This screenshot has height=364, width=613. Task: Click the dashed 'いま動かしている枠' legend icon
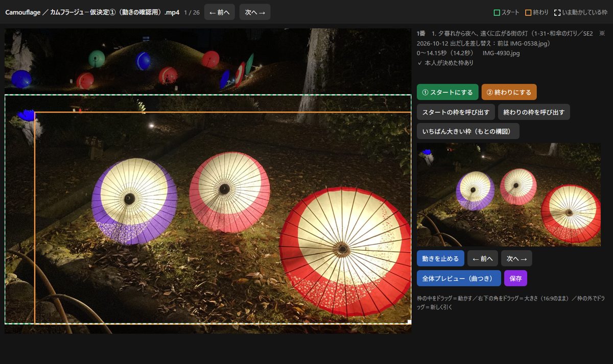pyautogui.click(x=557, y=12)
